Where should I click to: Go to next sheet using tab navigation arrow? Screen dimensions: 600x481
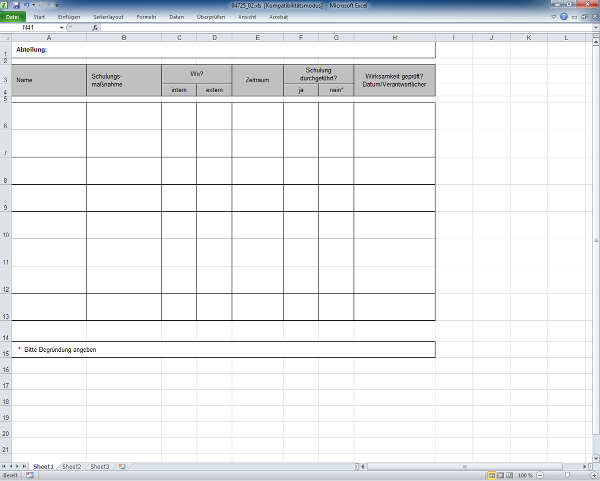19,466
